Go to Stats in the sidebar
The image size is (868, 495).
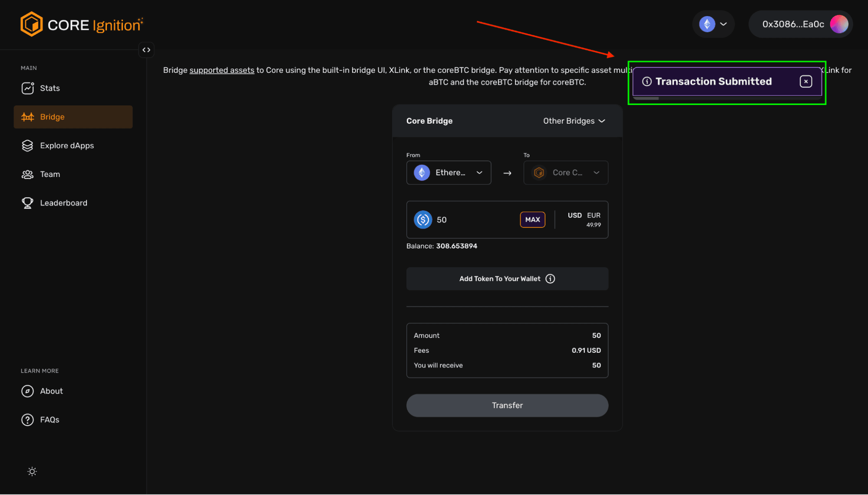(x=50, y=88)
